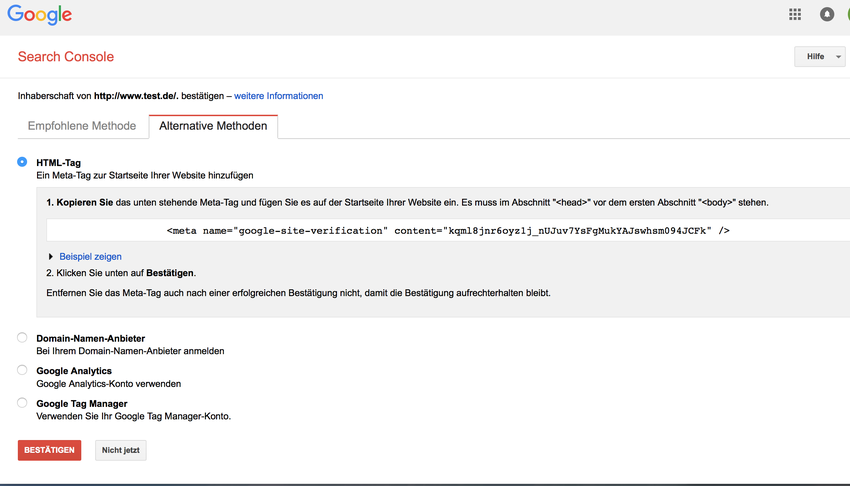The width and height of the screenshot is (850, 486).
Task: Click the meta tag code field
Action: tap(448, 230)
